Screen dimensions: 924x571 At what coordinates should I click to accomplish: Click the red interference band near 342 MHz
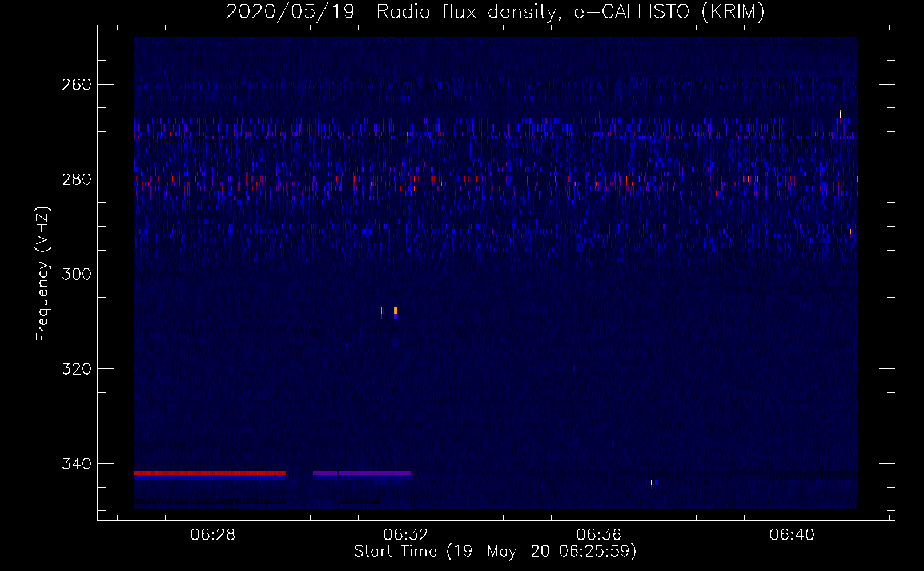[210, 473]
